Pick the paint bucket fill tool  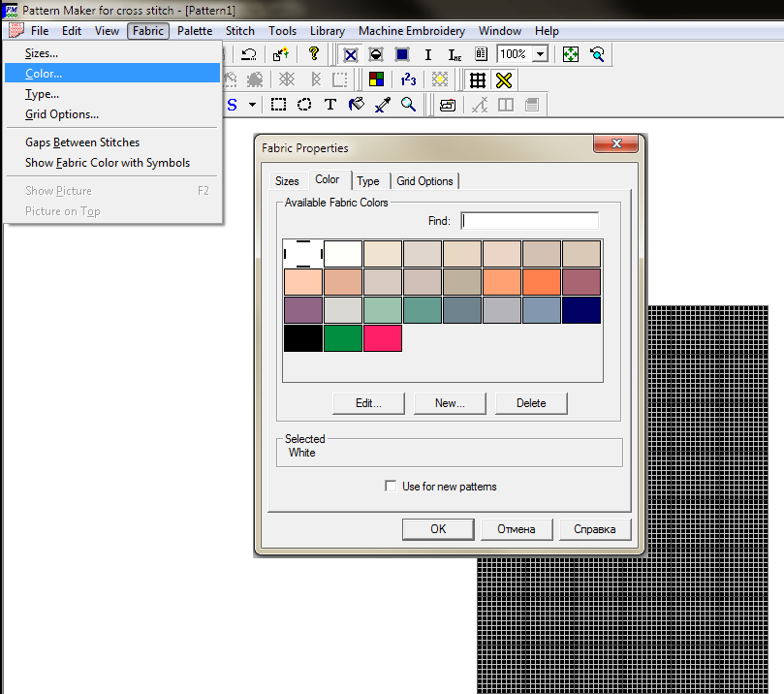[356, 105]
